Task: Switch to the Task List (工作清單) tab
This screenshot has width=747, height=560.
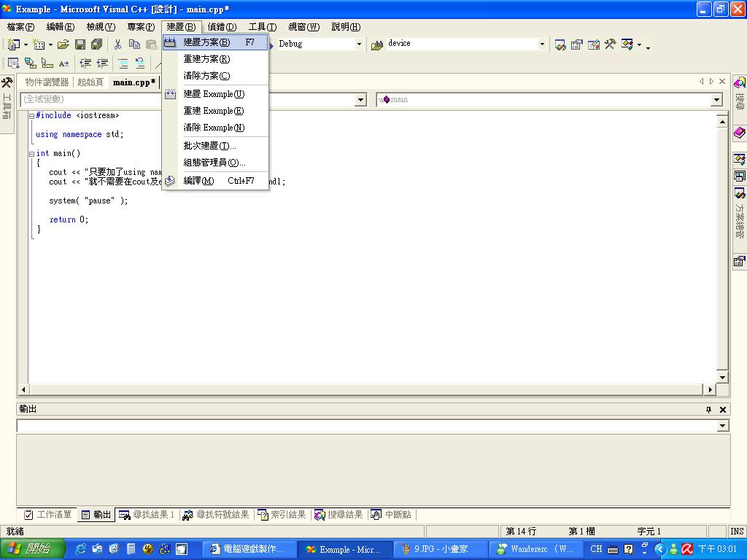Action: pyautogui.click(x=47, y=515)
